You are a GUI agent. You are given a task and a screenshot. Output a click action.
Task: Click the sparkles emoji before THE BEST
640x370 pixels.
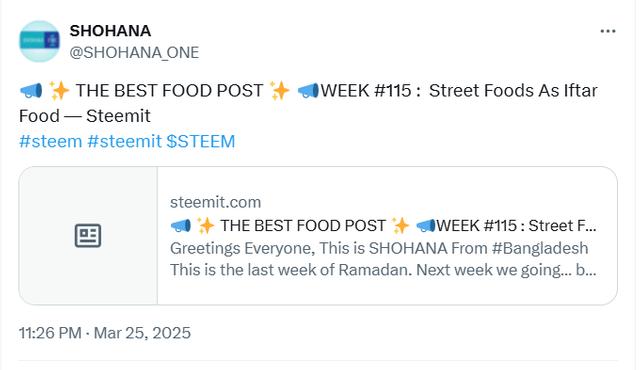pos(59,91)
